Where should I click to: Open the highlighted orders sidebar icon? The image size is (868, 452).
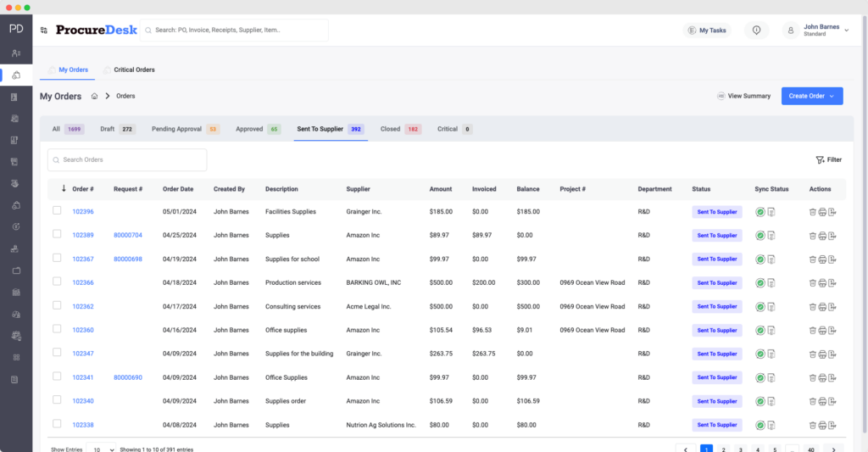pos(16,75)
